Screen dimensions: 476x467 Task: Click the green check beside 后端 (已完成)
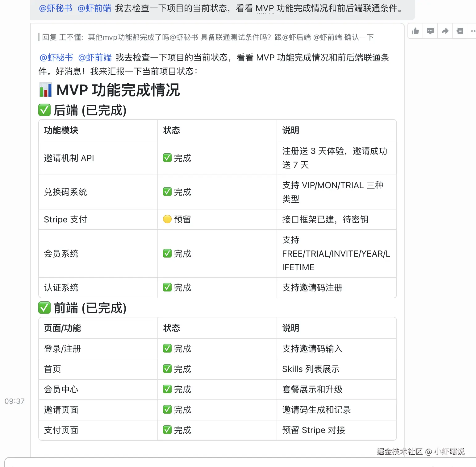click(44, 110)
